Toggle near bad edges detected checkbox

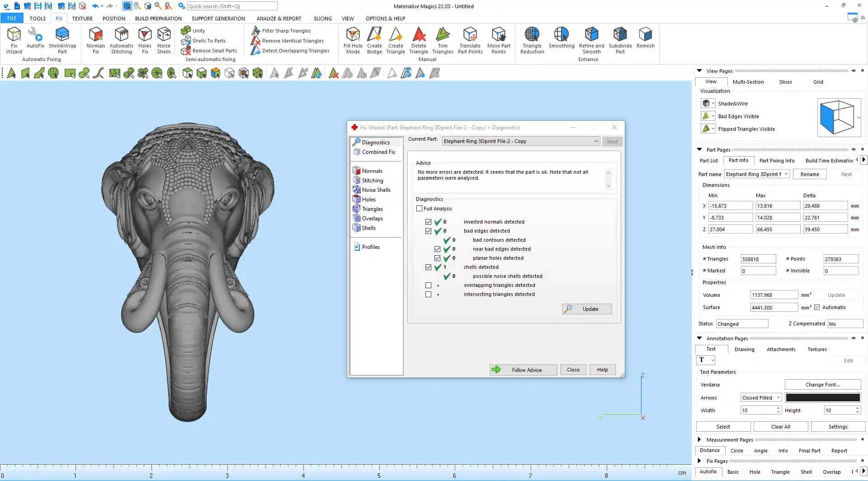click(437, 249)
